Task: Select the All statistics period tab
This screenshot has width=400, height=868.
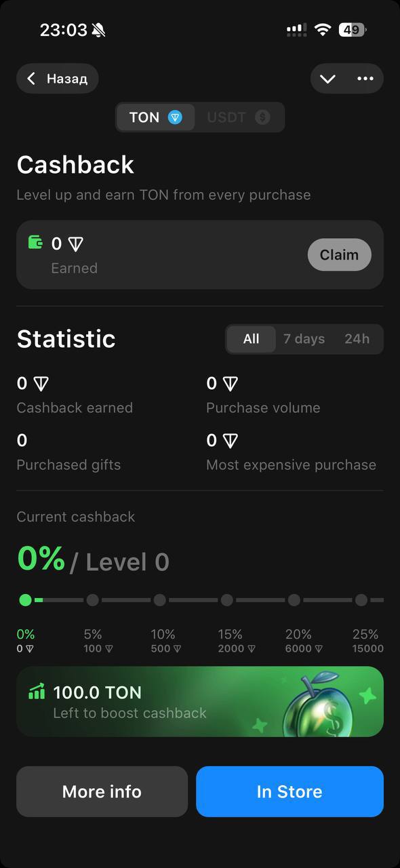Action: pos(251,339)
